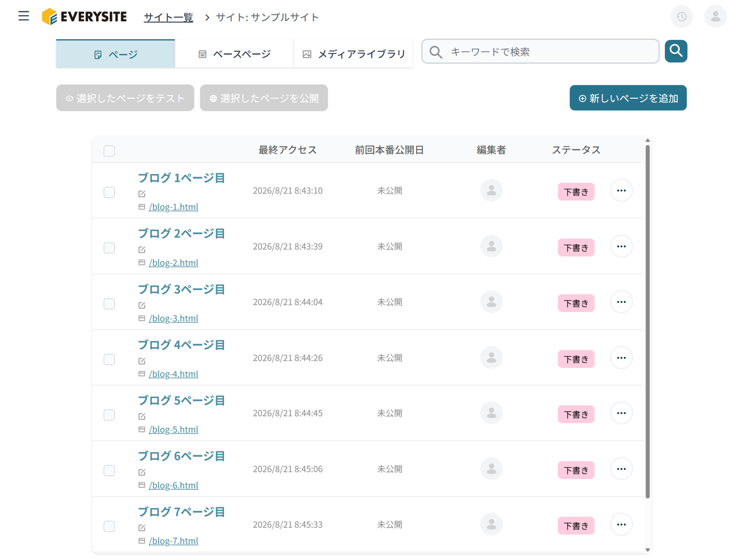Screen dimensions: 743x560
Task: Click the ステータス column header
Action: pyautogui.click(x=576, y=150)
